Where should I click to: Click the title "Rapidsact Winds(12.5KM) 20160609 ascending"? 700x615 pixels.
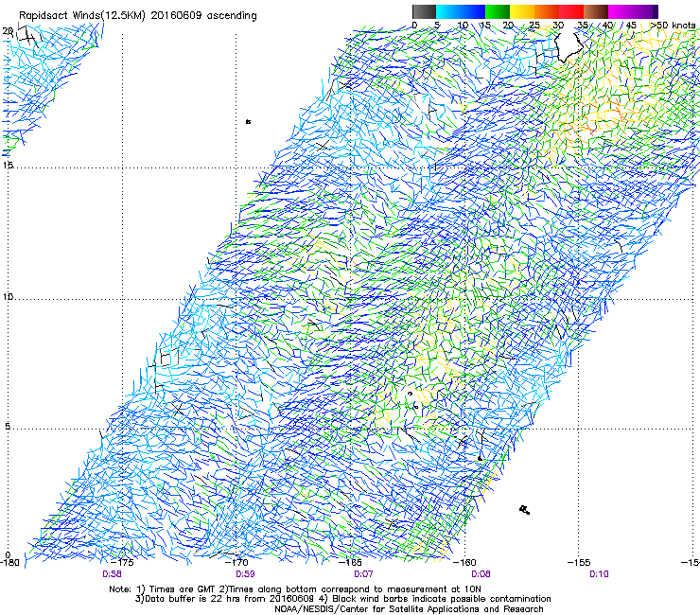tap(137, 16)
